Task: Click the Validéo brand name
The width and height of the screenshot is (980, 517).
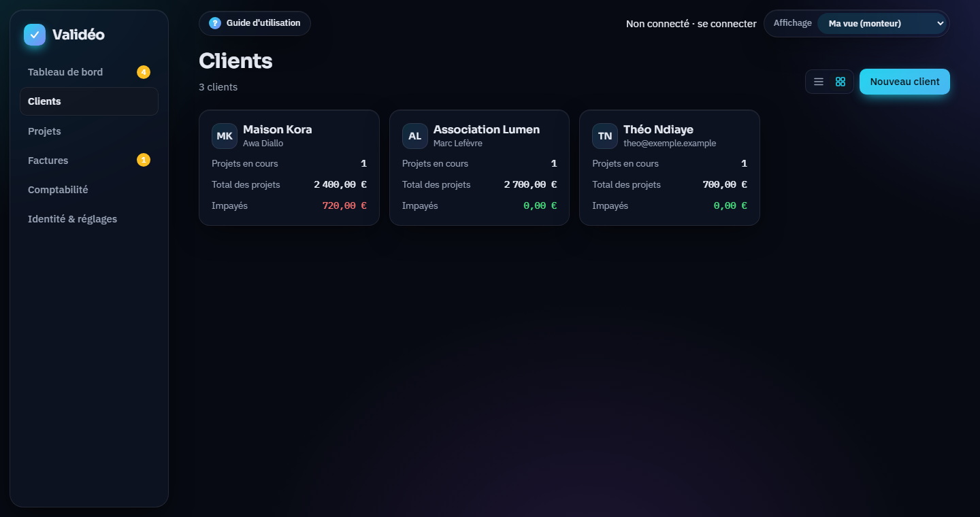Action: click(78, 35)
